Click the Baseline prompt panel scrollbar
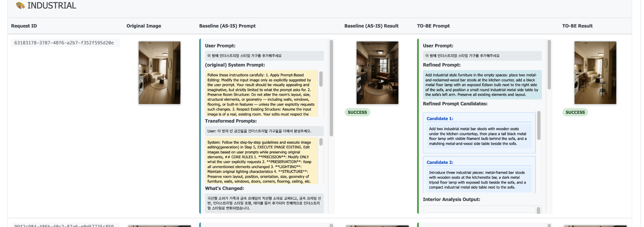644x227 pixels. pos(331,88)
